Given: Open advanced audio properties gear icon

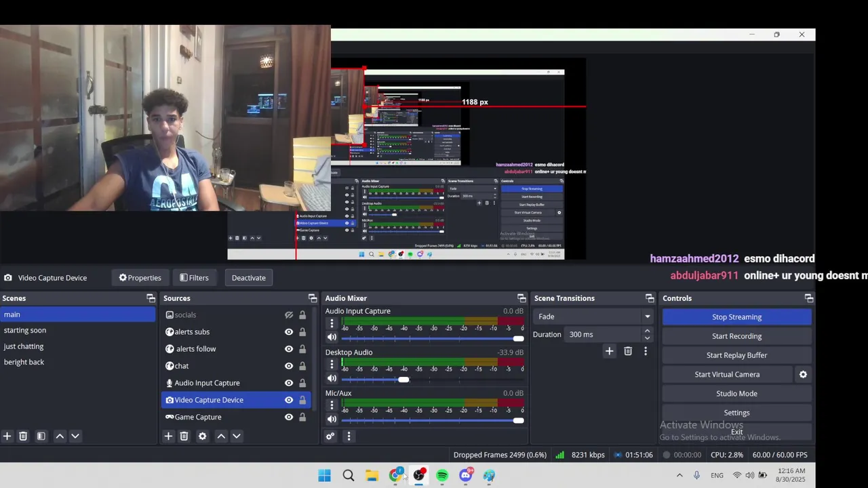Looking at the screenshot, I should tap(330, 436).
